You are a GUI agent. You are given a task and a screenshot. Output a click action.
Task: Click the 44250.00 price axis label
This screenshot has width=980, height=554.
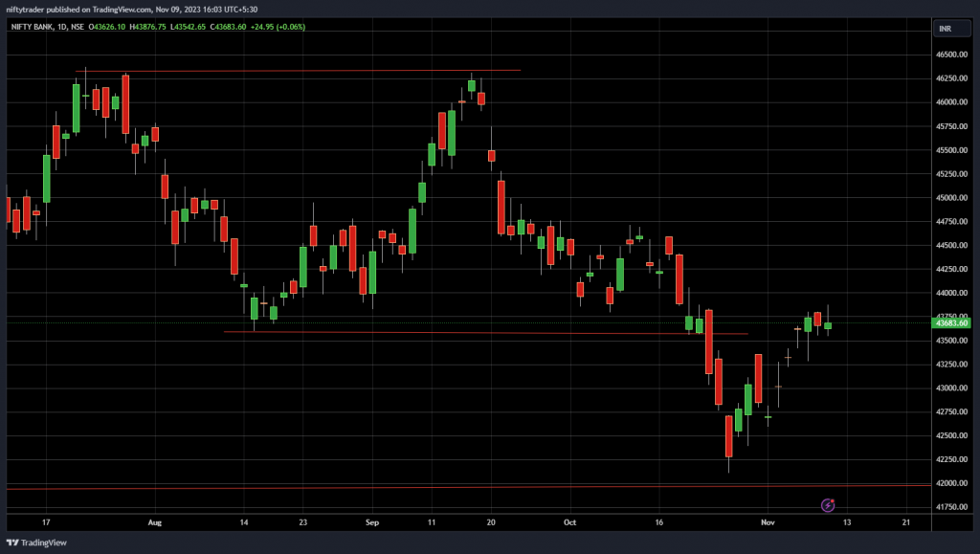tap(951, 269)
